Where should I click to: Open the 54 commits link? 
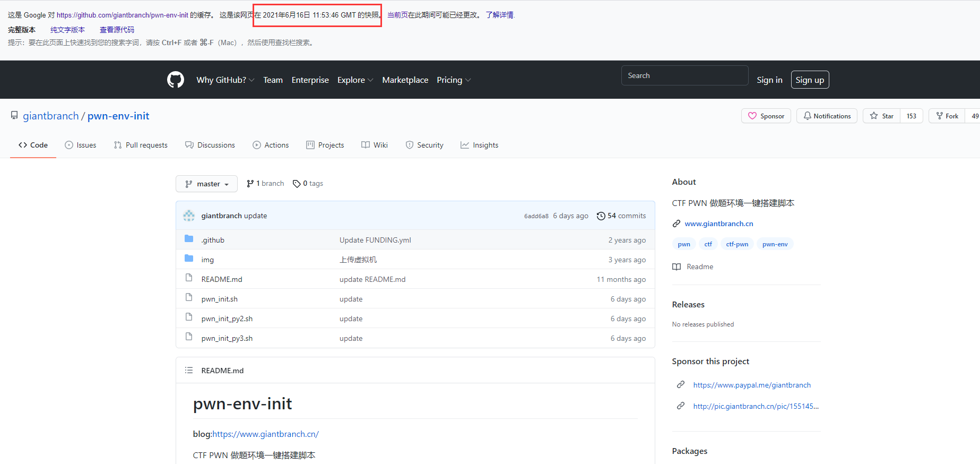point(621,216)
